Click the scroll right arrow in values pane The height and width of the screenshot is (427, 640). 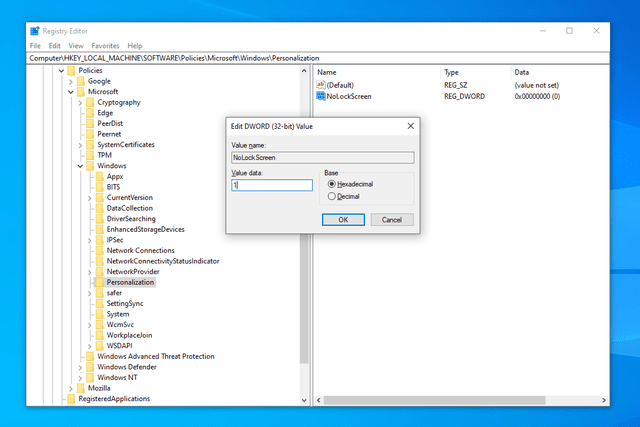(604, 400)
